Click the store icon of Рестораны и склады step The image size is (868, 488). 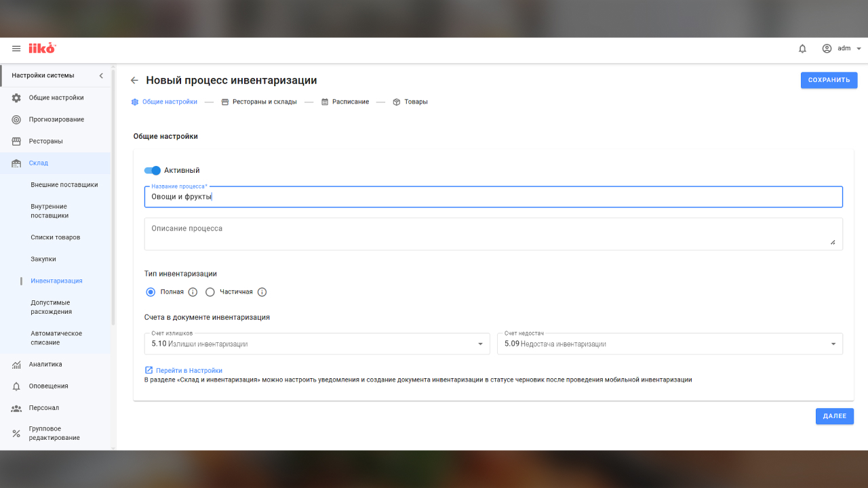tap(225, 102)
